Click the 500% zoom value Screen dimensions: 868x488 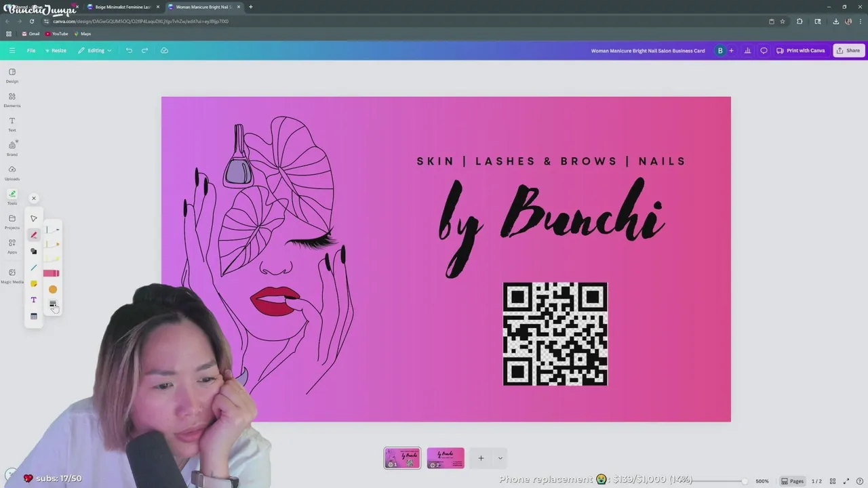[762, 481]
